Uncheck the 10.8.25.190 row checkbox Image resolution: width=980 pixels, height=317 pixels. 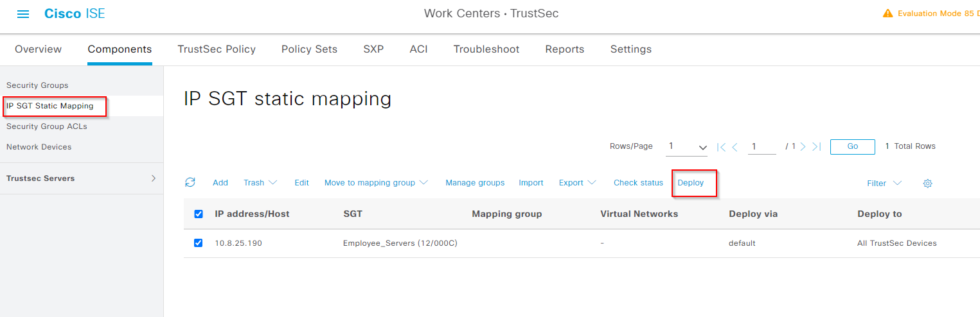coord(199,243)
